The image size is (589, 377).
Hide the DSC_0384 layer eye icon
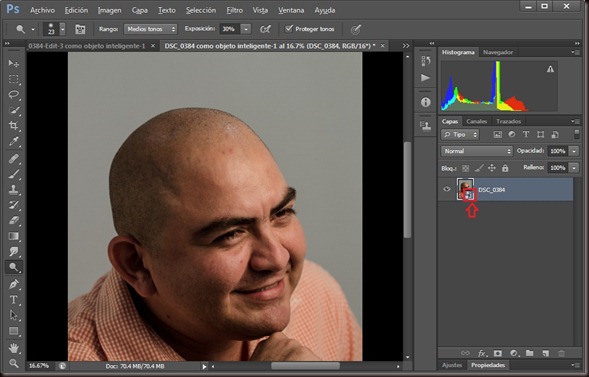click(447, 189)
